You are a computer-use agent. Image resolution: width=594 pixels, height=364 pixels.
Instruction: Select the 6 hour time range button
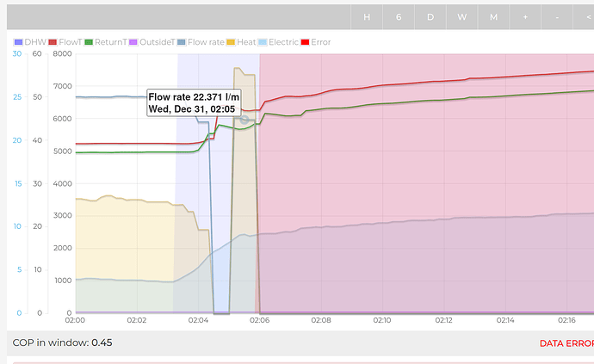click(x=399, y=17)
